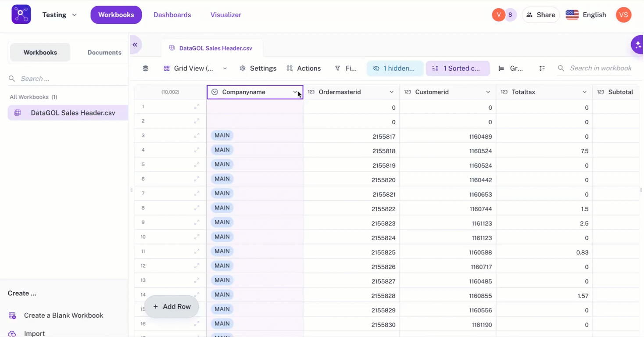Expand row 1 with arrow icon

pyautogui.click(x=197, y=107)
